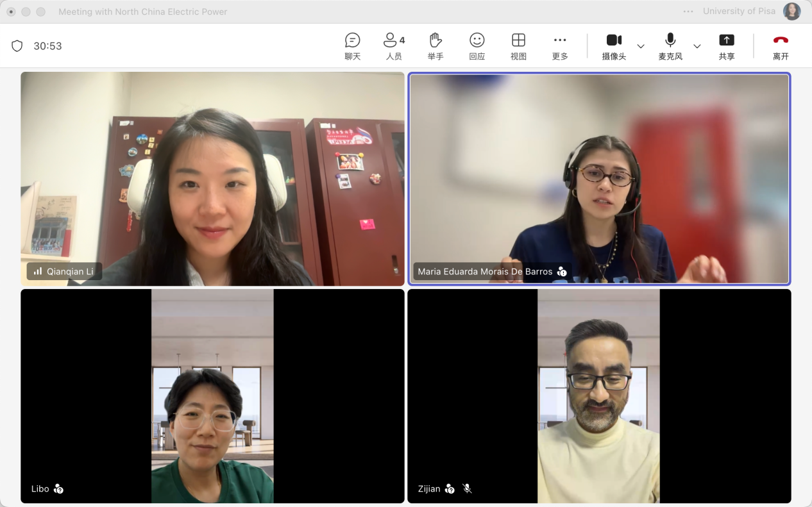The height and width of the screenshot is (507, 812).
Task: Change layout using the 视图 view icon
Action: tap(518, 46)
